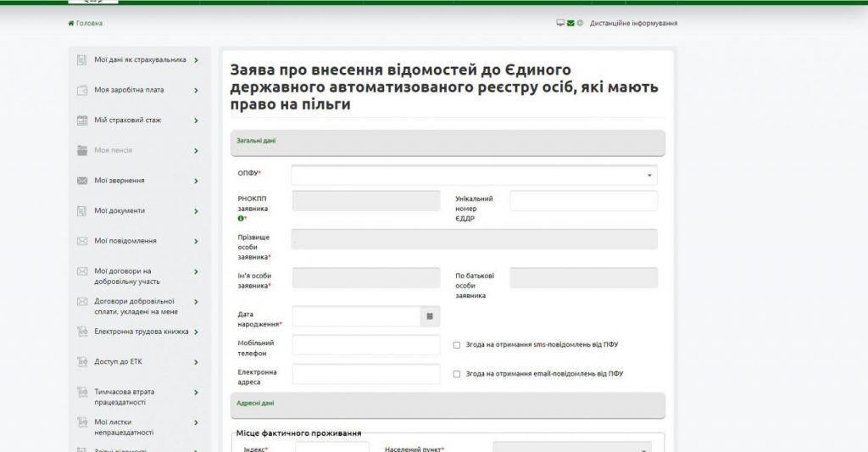Click the calendar icon beside Мій страховий стаж
Viewport: 868px width, 452px height.
(82, 120)
